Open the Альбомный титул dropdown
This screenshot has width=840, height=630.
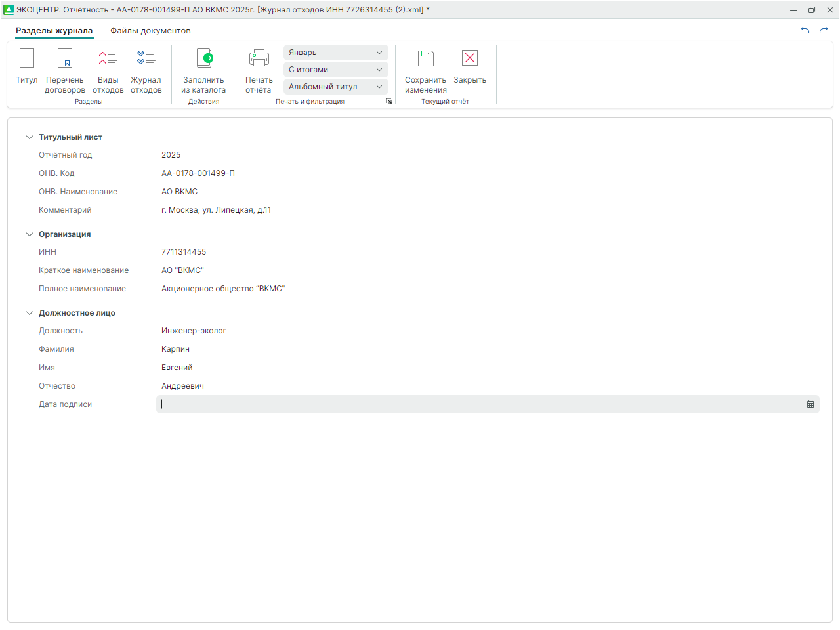coord(335,87)
